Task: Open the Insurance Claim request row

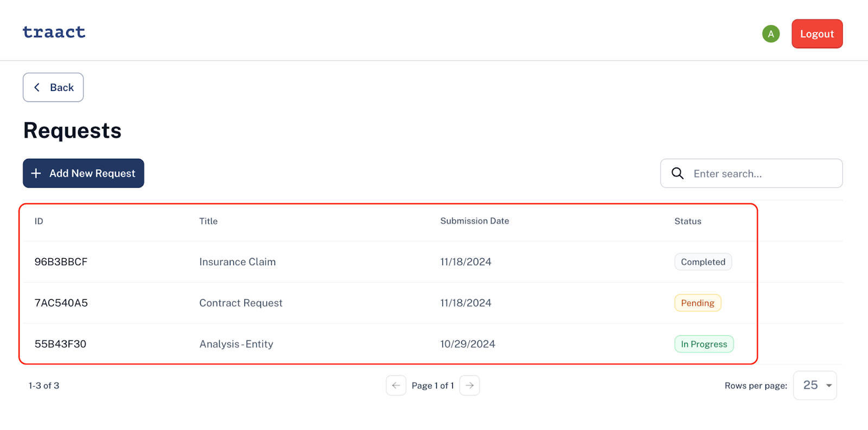Action: coord(388,262)
